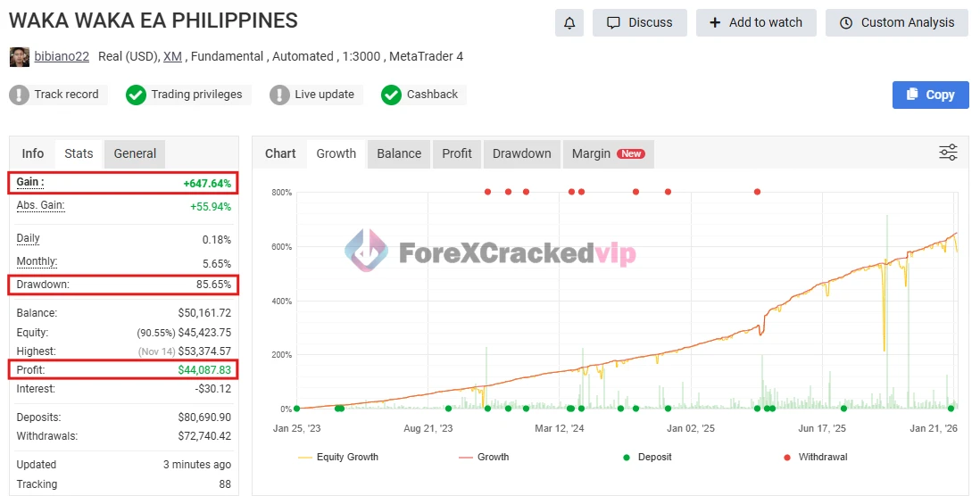Click the Equity value $45,423.75
Screen dimensions: 980x504
[x=204, y=332]
